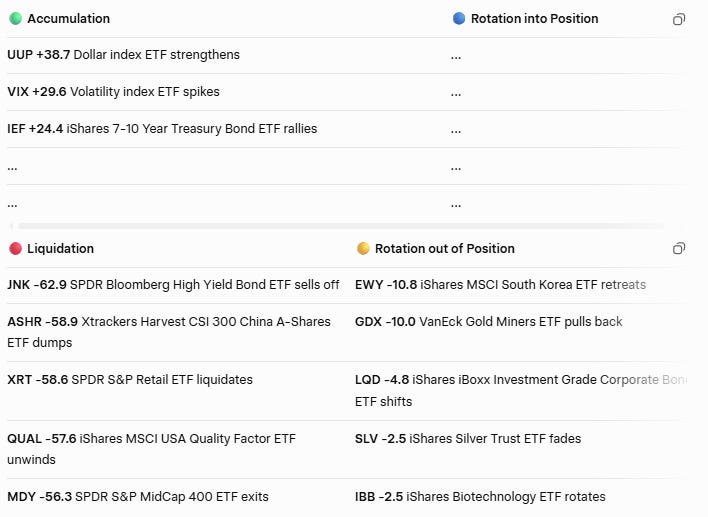Screen dimensions: 708x517
Task: Click the VIX +29.6 volatility row
Action: pyautogui.click(x=113, y=92)
